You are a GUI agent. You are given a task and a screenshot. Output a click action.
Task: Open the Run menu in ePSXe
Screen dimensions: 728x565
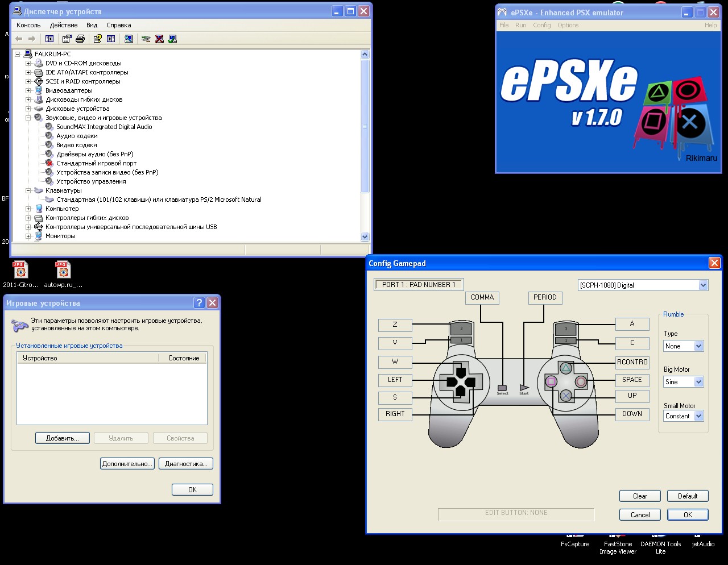tap(520, 25)
